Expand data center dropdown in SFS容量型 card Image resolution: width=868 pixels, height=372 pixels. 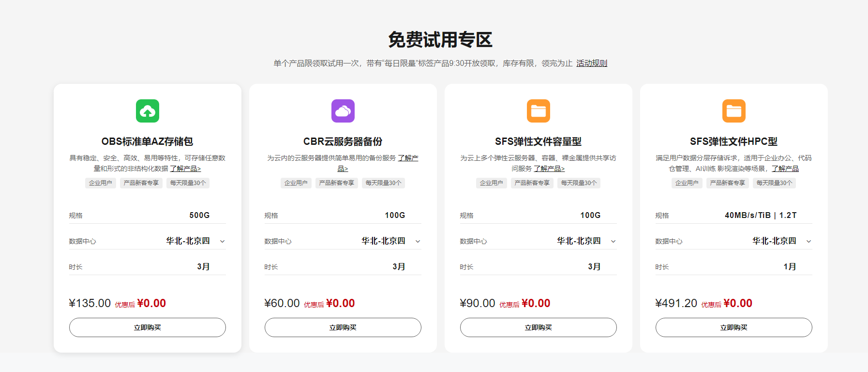click(613, 241)
